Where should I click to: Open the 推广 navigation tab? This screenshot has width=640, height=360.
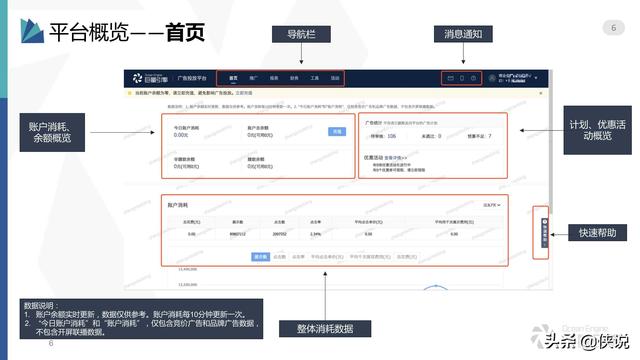tap(253, 78)
